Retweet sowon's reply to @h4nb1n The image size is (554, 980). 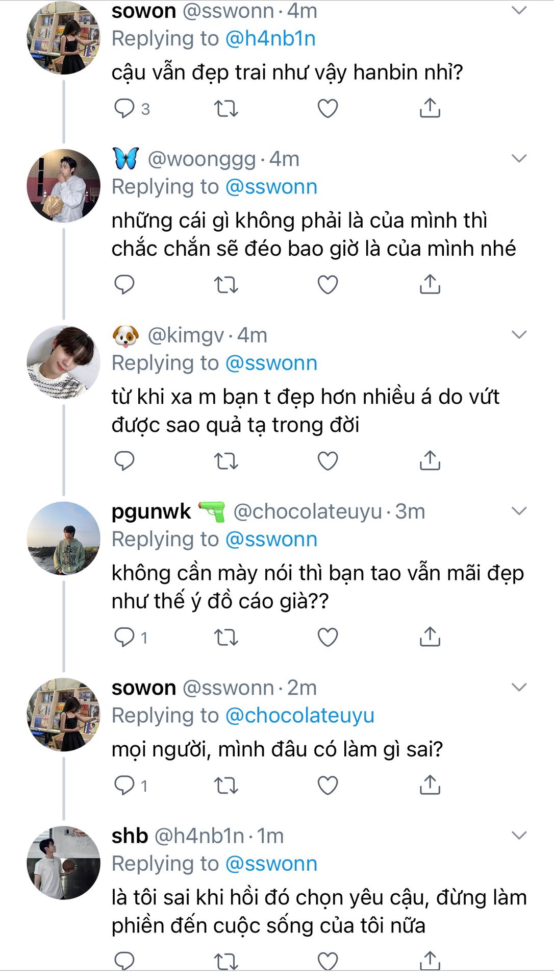click(225, 108)
